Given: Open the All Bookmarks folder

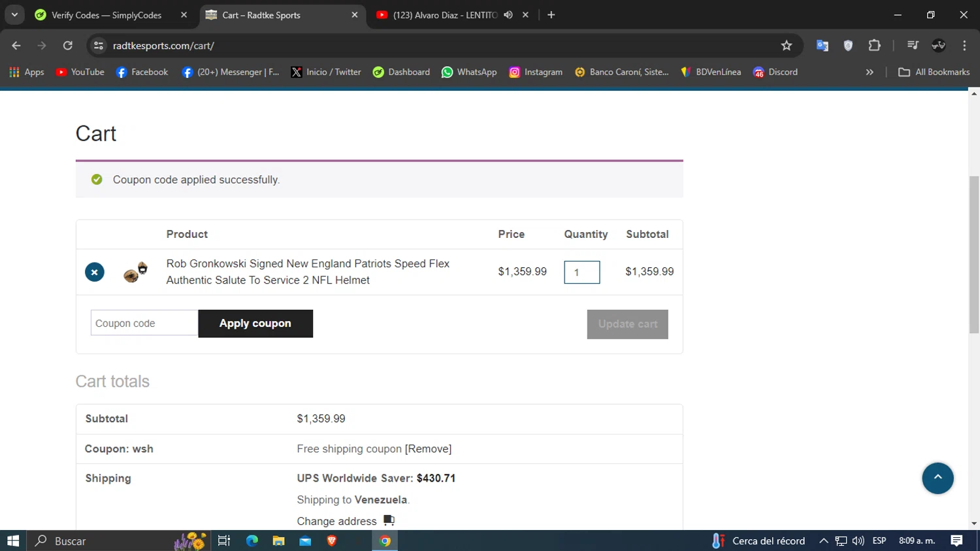Looking at the screenshot, I should click(x=934, y=72).
